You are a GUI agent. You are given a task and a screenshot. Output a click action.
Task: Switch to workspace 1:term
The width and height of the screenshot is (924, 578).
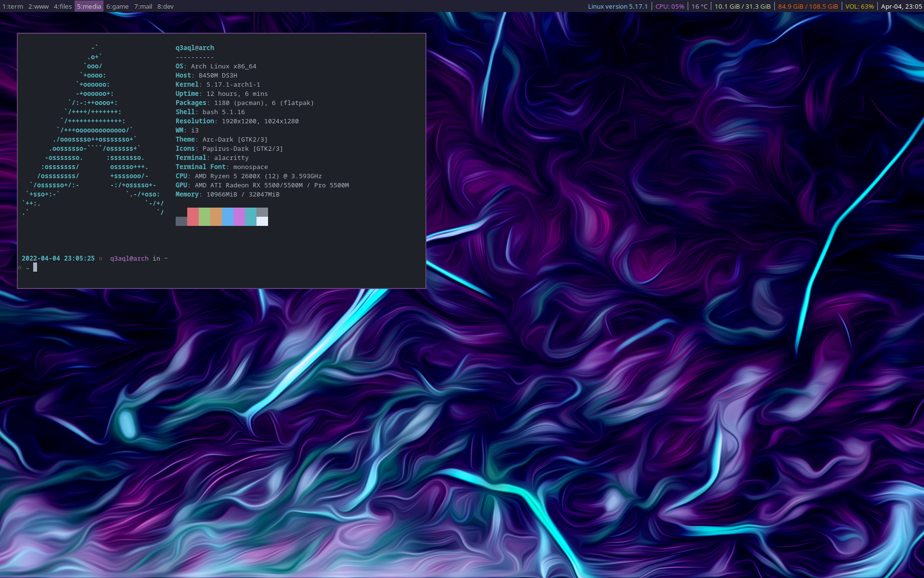tap(13, 6)
